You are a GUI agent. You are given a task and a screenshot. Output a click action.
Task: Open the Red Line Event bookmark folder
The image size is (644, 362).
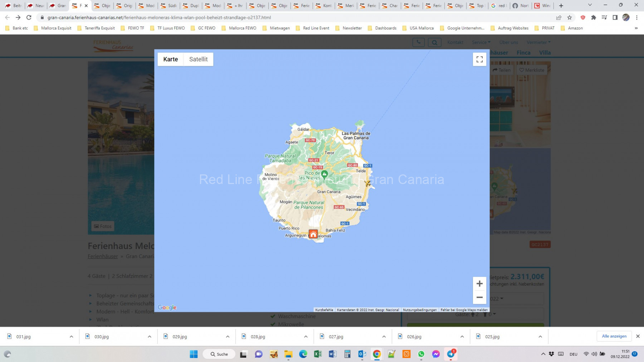tap(312, 28)
